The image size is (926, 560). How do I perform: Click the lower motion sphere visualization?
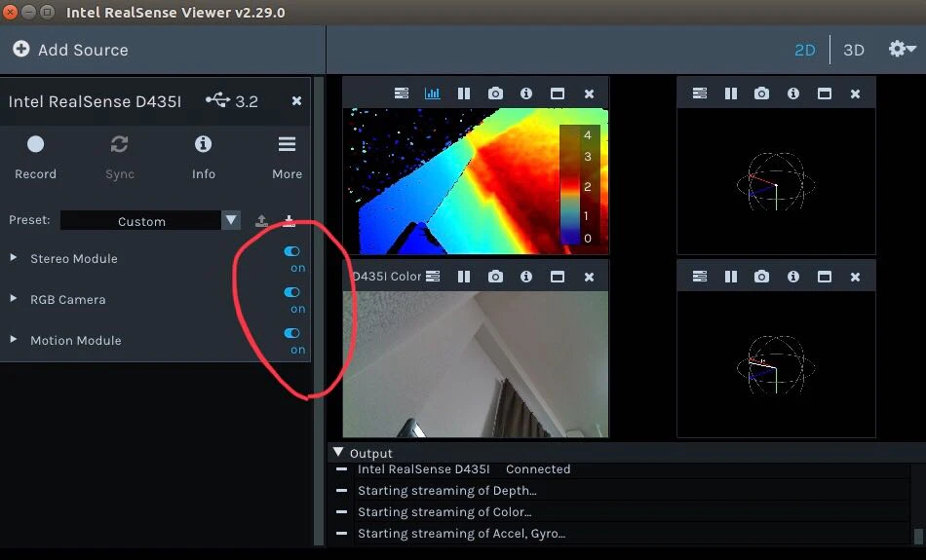coord(776,364)
